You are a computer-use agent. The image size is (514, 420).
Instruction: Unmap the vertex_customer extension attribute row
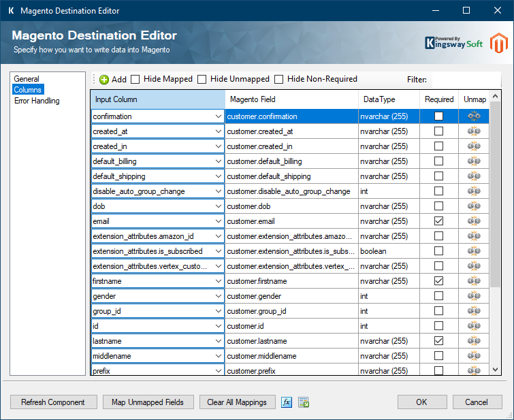(474, 266)
